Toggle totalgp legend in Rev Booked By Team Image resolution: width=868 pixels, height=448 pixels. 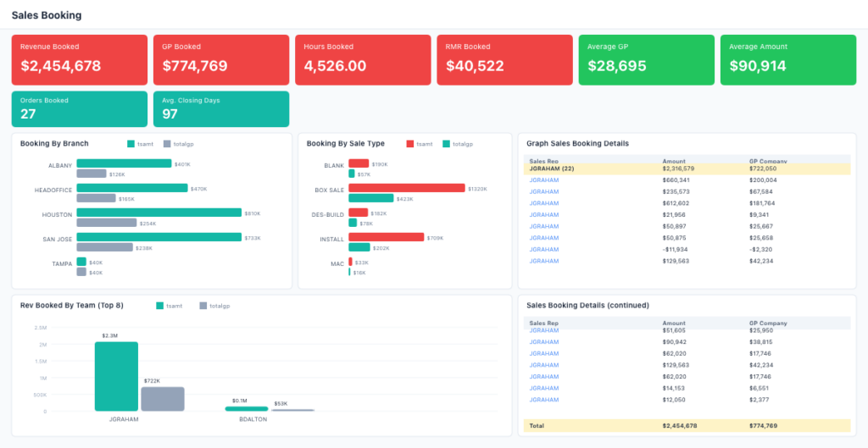click(x=214, y=305)
